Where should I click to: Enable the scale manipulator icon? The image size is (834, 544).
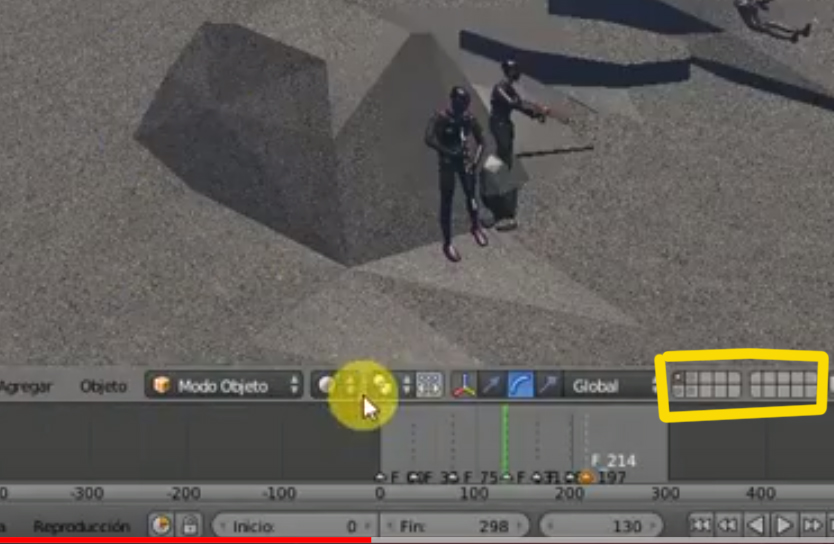pos(547,386)
